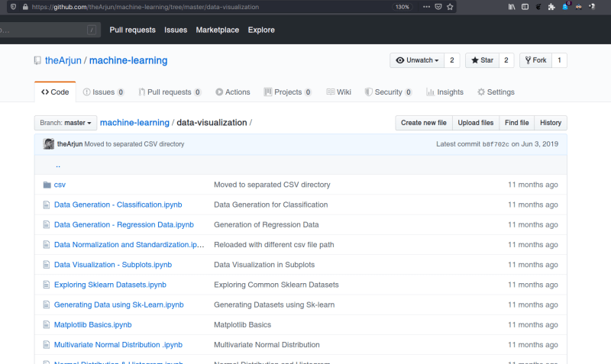This screenshot has width=611, height=364.
Task: Open the Firefox Library icon
Action: click(512, 7)
